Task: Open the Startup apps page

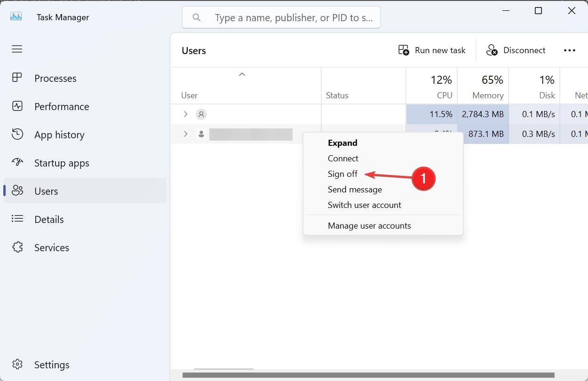Action: pos(85,163)
